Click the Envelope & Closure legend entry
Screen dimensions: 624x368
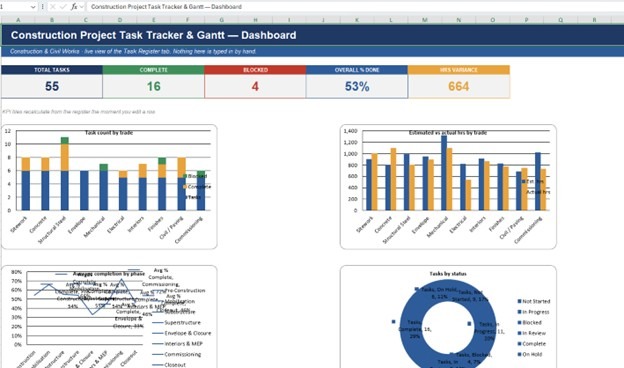pyautogui.click(x=182, y=333)
